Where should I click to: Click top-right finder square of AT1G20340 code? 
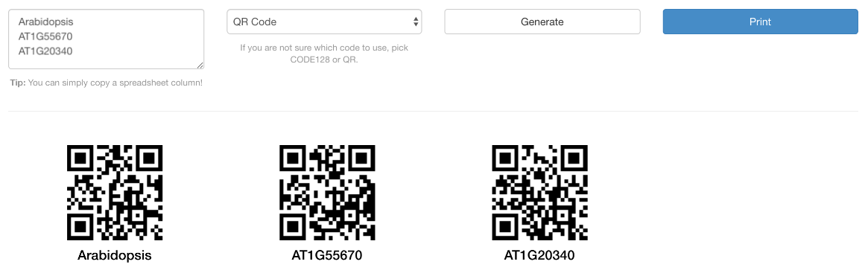click(574, 158)
